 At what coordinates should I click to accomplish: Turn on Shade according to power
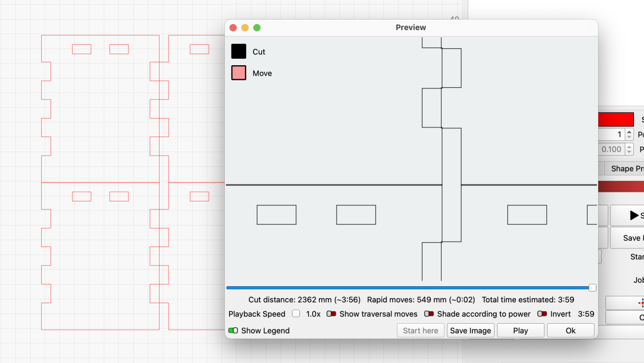tap(429, 314)
